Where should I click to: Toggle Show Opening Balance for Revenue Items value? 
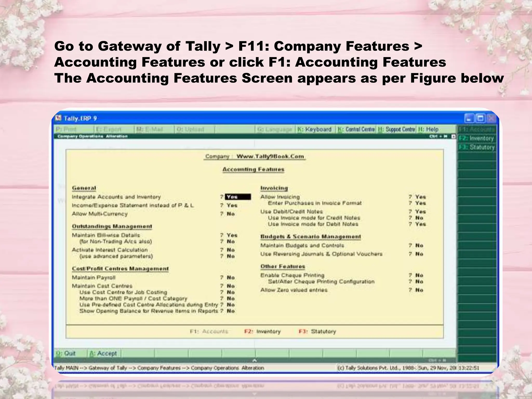[231, 311]
